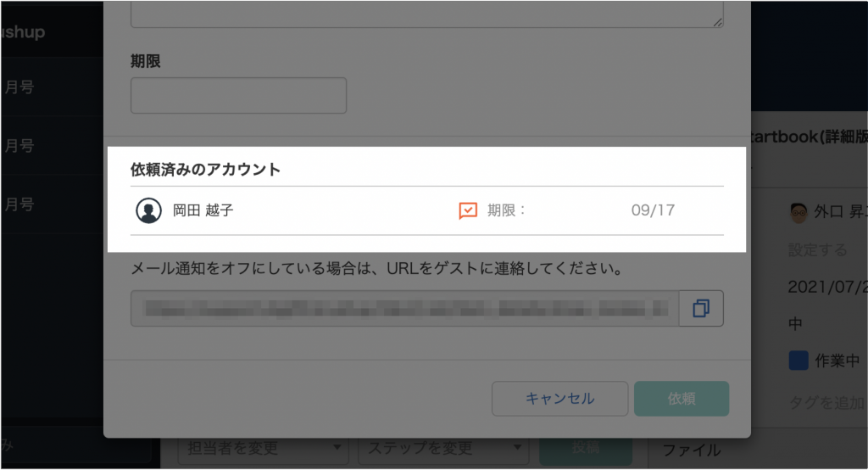Open the 担当者を変更 dropdown
The width and height of the screenshot is (868, 470).
(263, 447)
